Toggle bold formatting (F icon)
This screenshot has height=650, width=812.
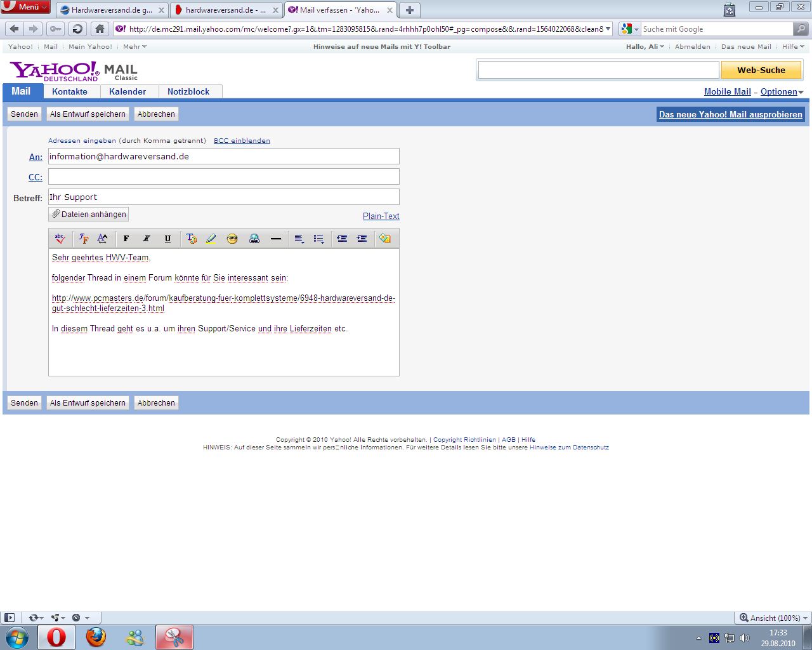coord(126,239)
